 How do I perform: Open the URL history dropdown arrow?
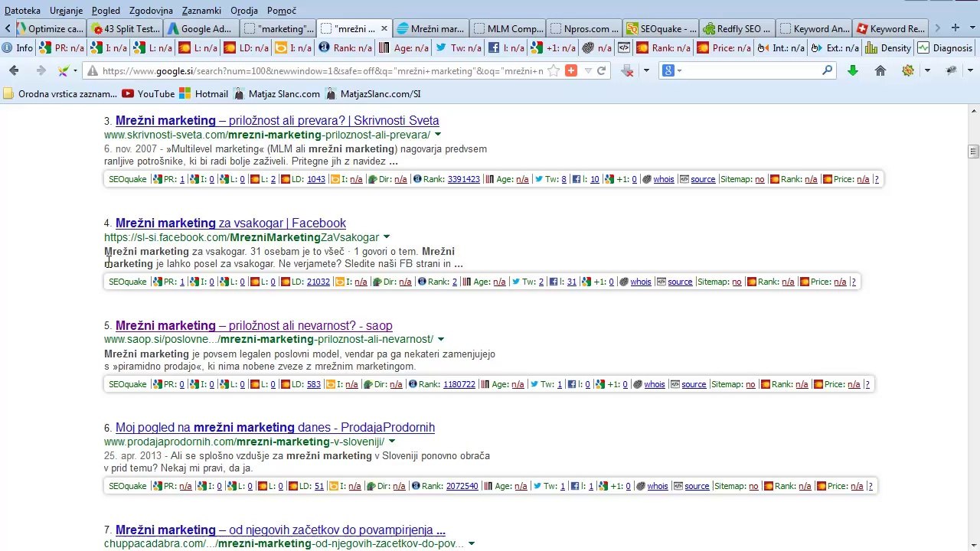(x=588, y=70)
